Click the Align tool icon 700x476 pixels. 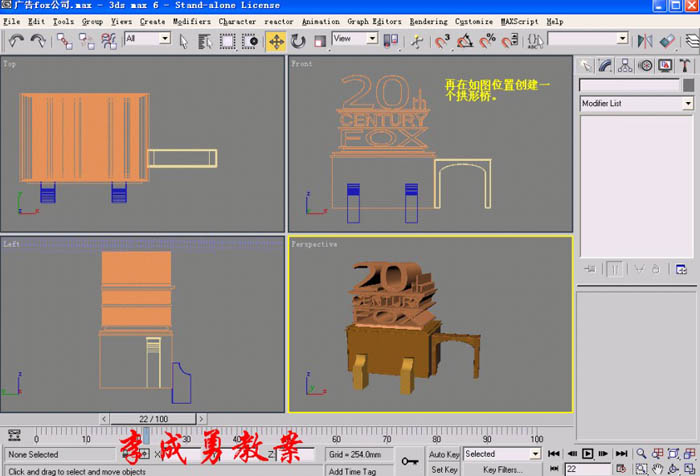click(x=667, y=41)
